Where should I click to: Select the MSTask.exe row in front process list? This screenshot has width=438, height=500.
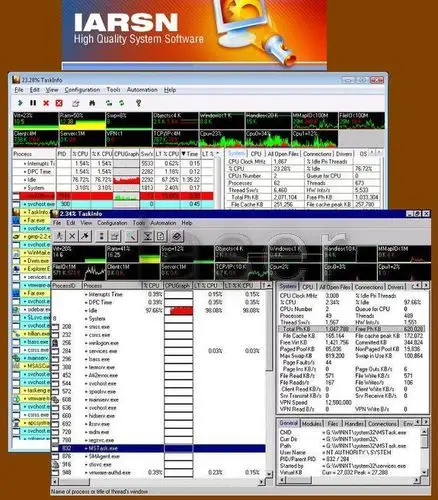158,448
